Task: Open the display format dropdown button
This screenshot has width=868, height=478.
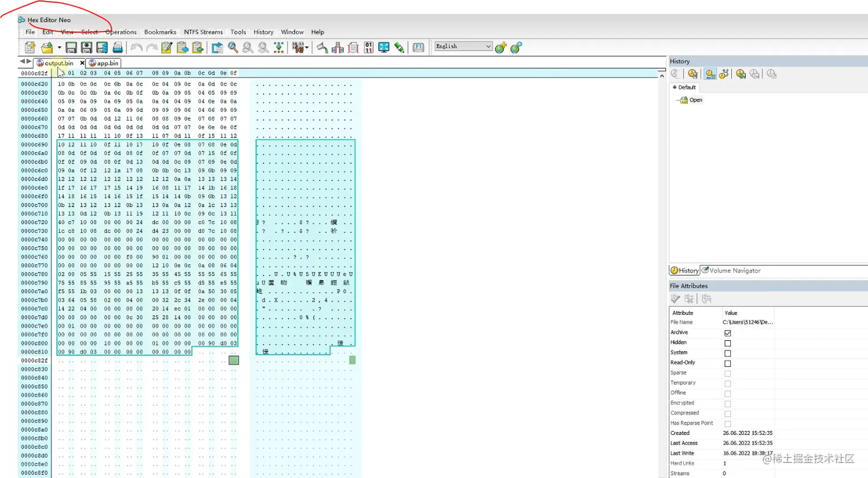Action: tap(300, 48)
